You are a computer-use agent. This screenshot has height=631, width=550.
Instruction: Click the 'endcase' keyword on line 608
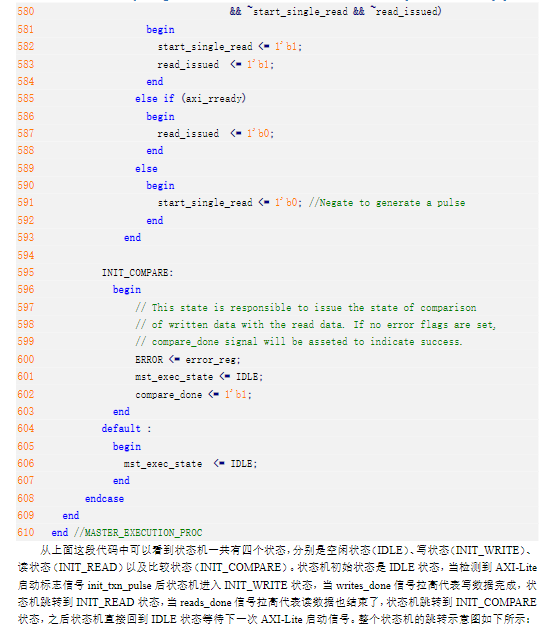(105, 499)
